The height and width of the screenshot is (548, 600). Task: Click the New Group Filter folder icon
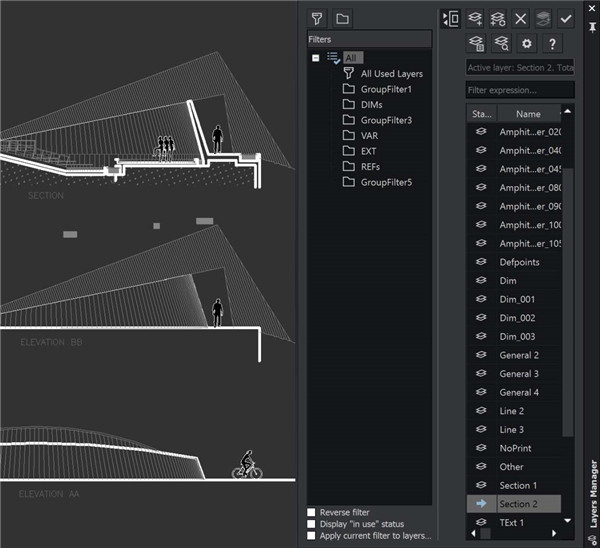[x=342, y=18]
